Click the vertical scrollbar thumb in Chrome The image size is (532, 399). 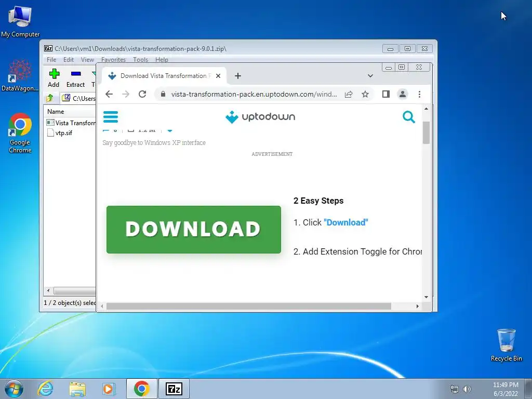click(426, 132)
